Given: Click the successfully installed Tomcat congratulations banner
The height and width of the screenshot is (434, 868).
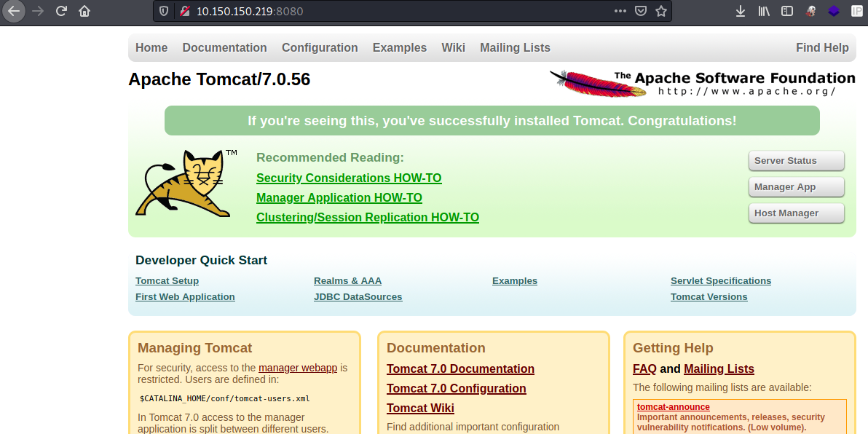Looking at the screenshot, I should tap(492, 121).
